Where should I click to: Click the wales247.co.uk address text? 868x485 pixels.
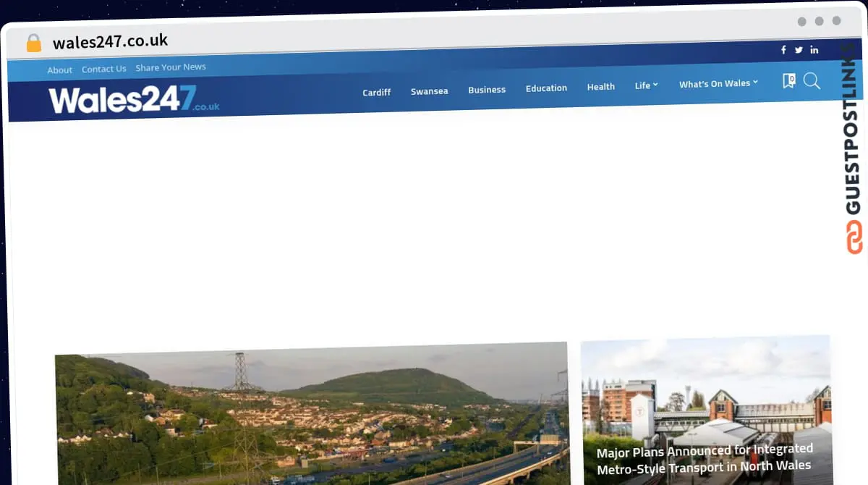(111, 42)
